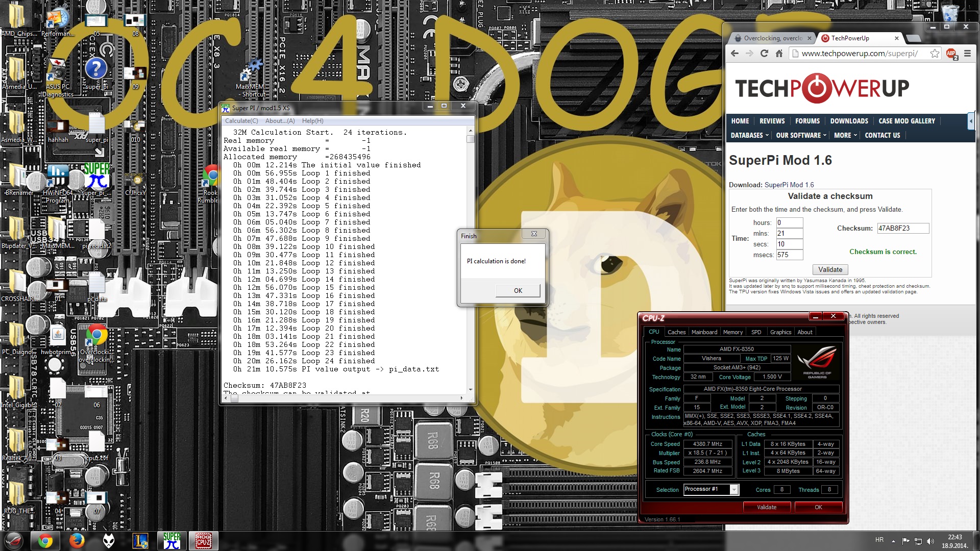Switch to the About tab in CPU-Z
Viewport: 980px width, 551px height.
(x=804, y=332)
